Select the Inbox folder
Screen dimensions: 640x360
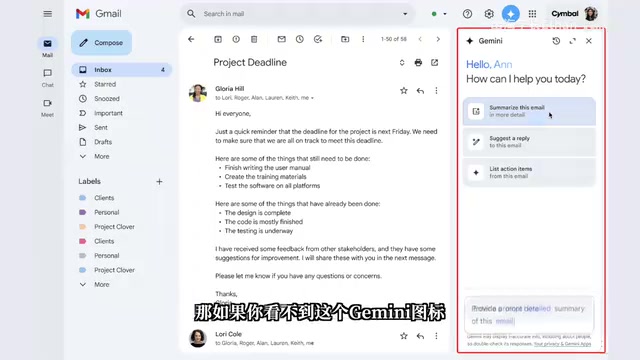pyautogui.click(x=122, y=70)
